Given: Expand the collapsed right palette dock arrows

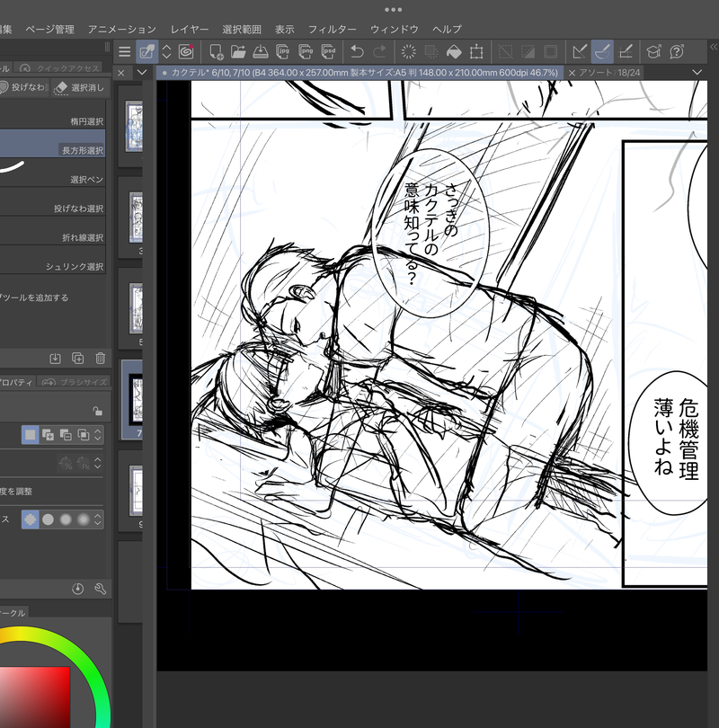Looking at the screenshot, I should 714,47.
